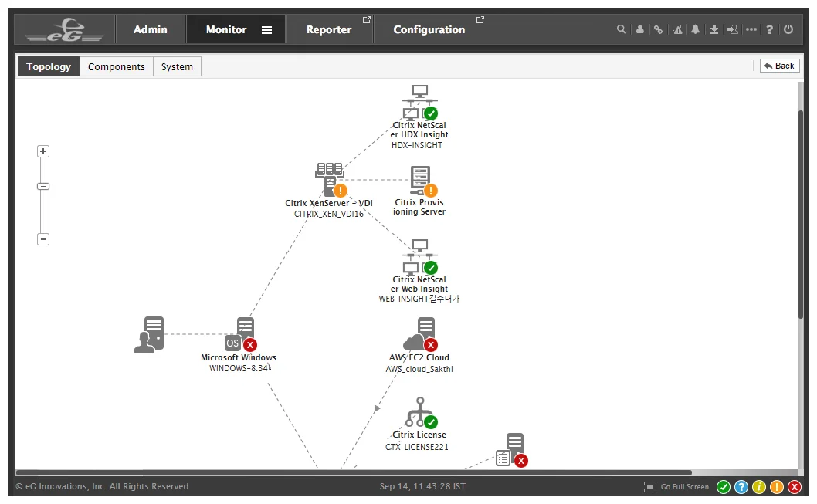Open help via the question mark icon
This screenshot has height=504, width=817.
(770, 29)
